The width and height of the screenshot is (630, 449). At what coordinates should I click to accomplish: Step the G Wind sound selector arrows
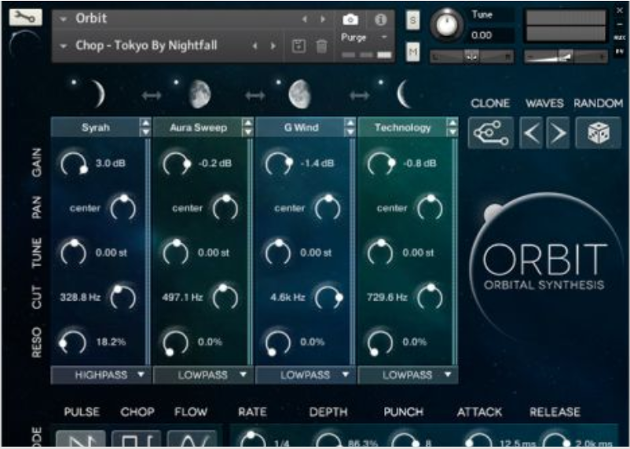coord(350,127)
